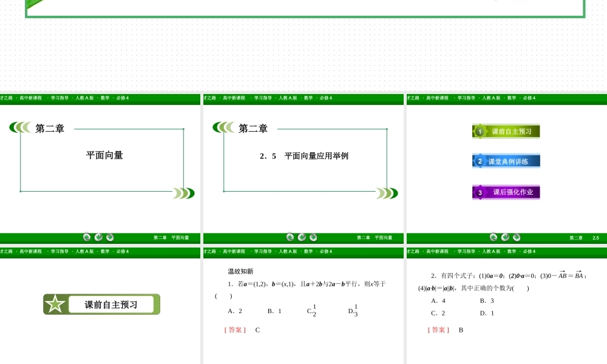607x364 pixels.
Task: Expand content via down chevron on 2.5 slide
Action: (302, 237)
